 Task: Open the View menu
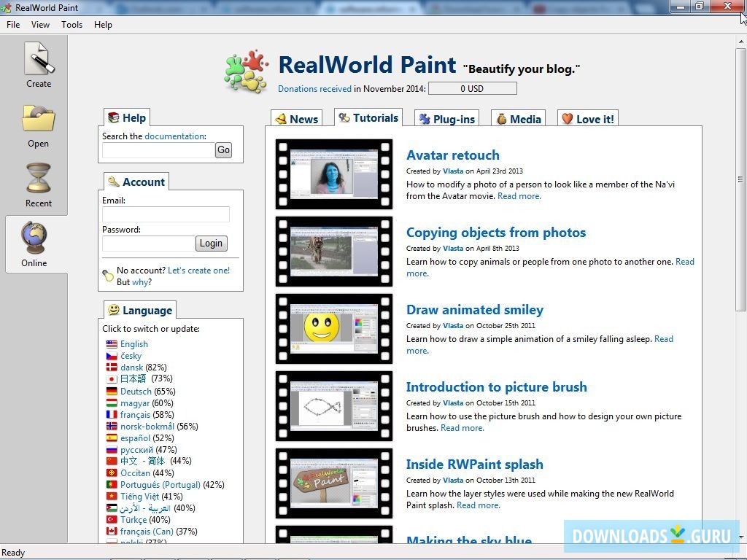[40, 24]
